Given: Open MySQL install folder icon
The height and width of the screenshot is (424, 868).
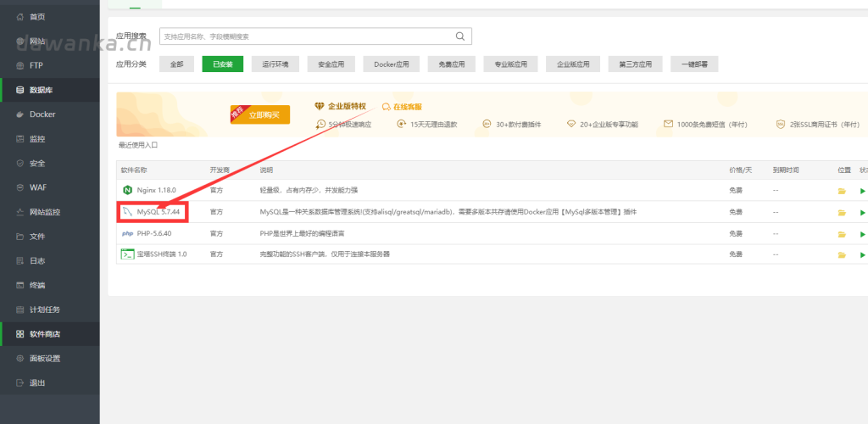Looking at the screenshot, I should point(842,213).
